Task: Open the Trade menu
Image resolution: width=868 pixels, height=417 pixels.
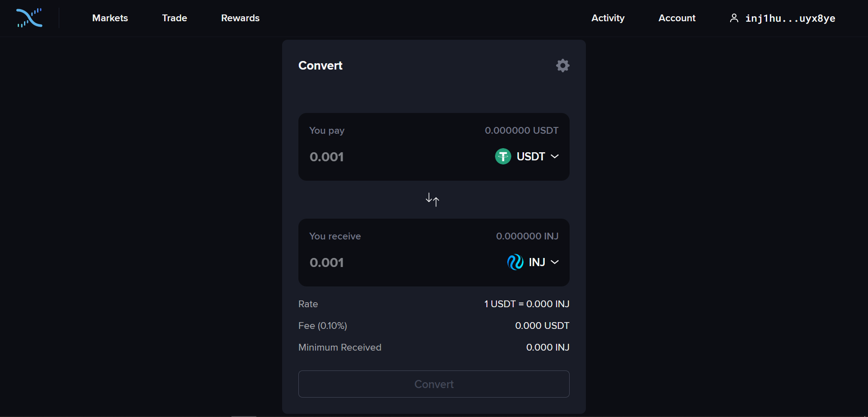Action: pos(175,18)
